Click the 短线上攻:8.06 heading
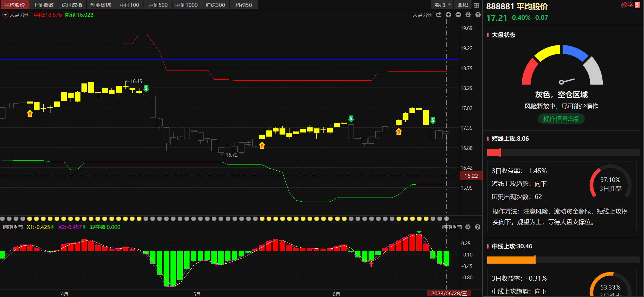 tap(510, 139)
